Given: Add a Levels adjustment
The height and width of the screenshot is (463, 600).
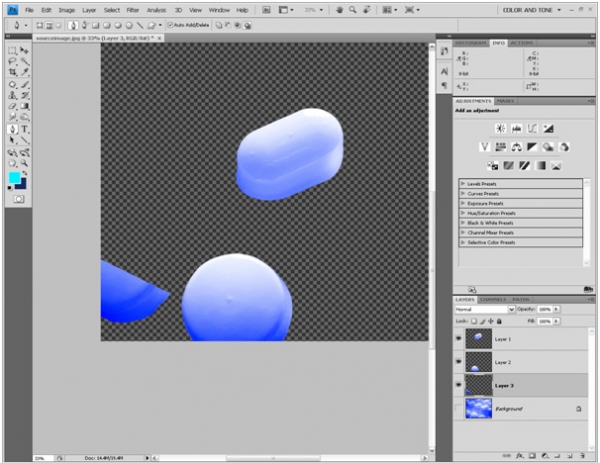Looking at the screenshot, I should tap(516, 129).
